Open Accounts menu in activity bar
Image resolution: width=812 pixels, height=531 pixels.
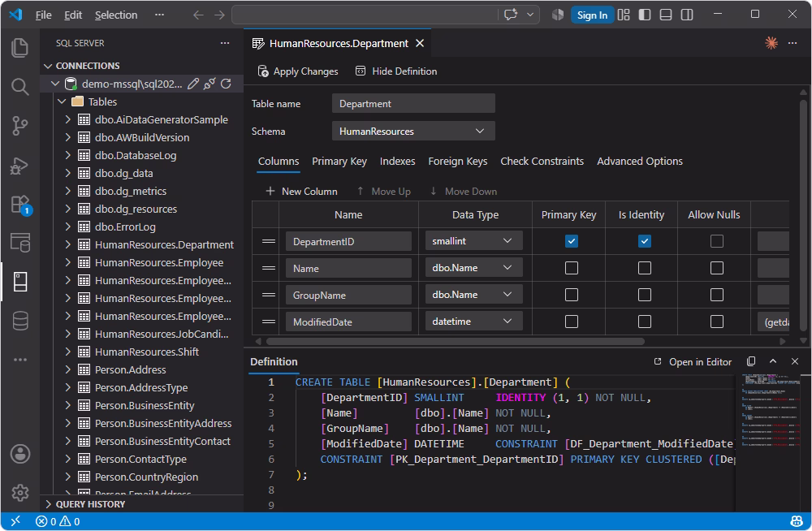19,454
